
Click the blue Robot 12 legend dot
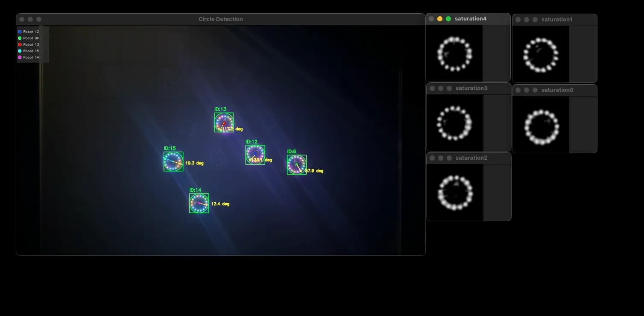[x=20, y=32]
